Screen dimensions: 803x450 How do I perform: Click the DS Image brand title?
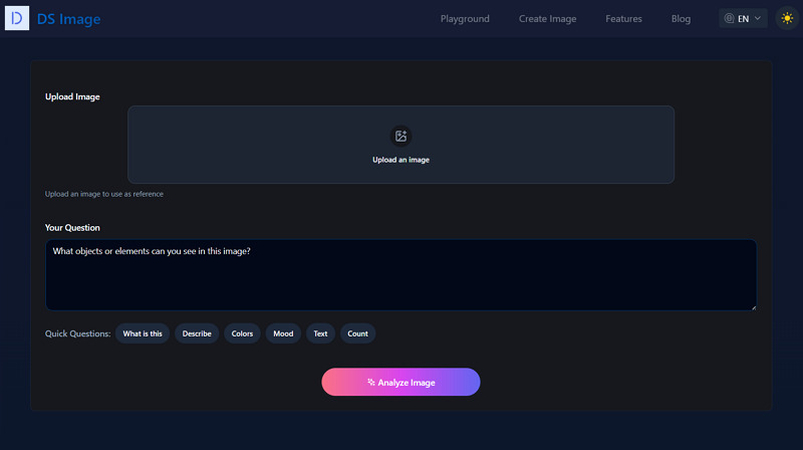[69, 19]
